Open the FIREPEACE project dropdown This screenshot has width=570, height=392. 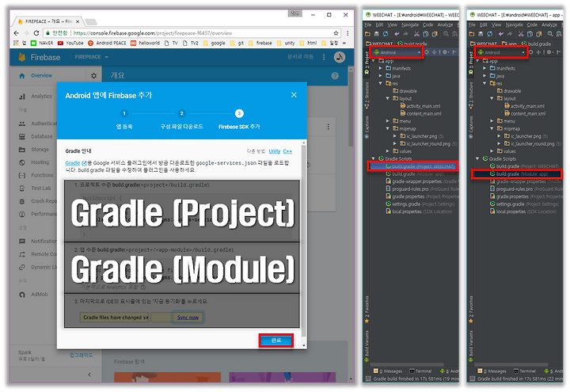click(92, 57)
